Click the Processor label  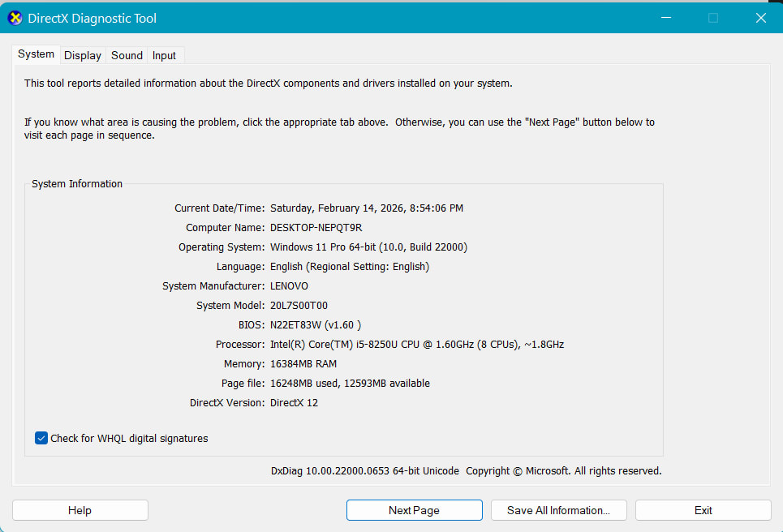pyautogui.click(x=239, y=345)
